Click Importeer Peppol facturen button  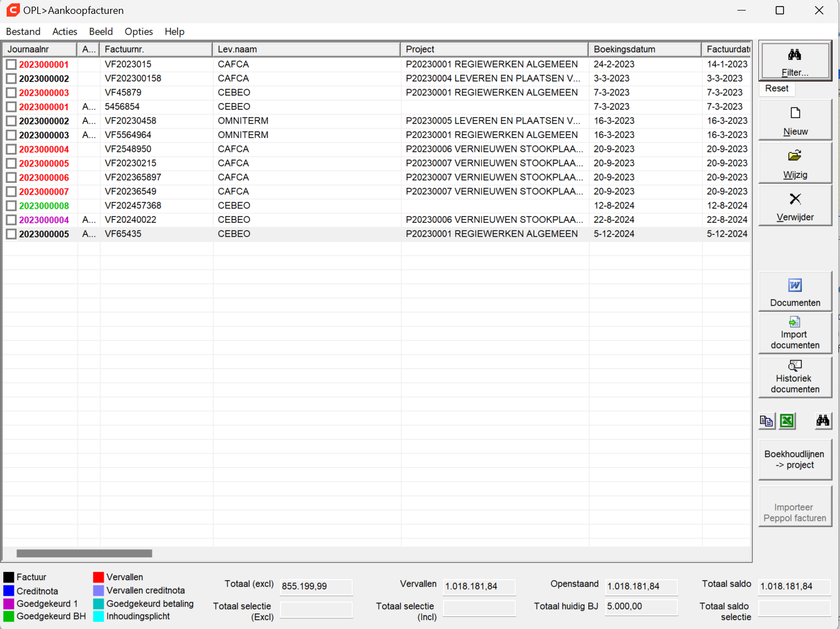point(795,507)
